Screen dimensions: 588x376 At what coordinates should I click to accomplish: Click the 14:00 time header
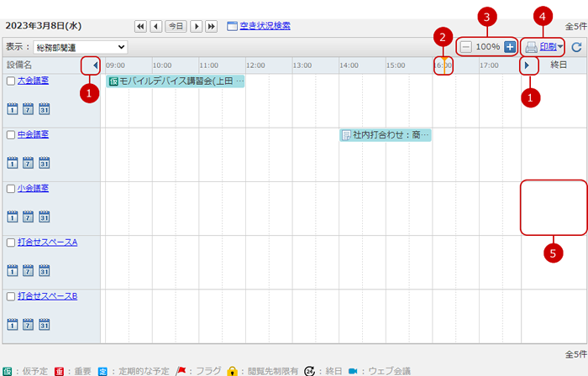coord(349,65)
